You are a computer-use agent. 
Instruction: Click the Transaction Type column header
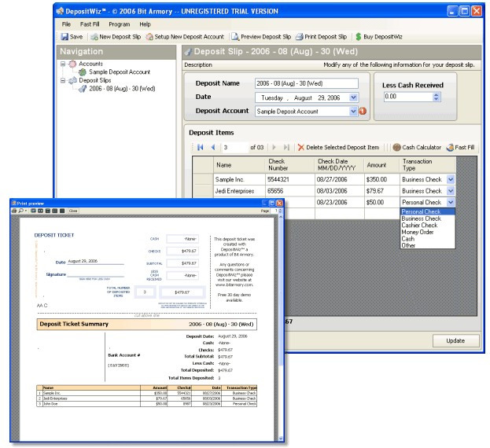click(x=428, y=165)
